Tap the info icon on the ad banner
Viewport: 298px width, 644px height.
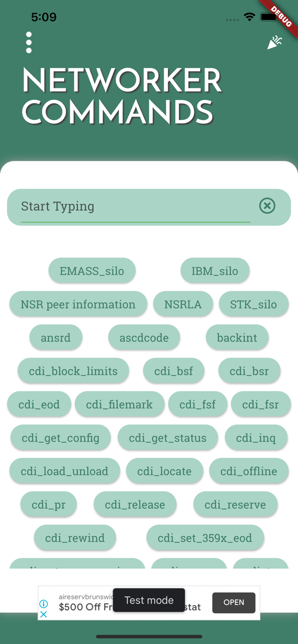[44, 604]
